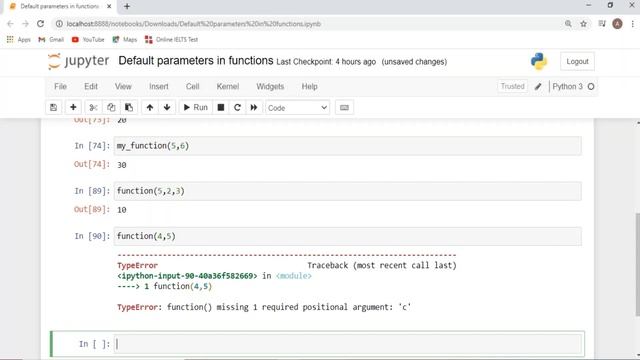Open the cell type Code dropdown
The width and height of the screenshot is (640, 360).
[x=297, y=108]
